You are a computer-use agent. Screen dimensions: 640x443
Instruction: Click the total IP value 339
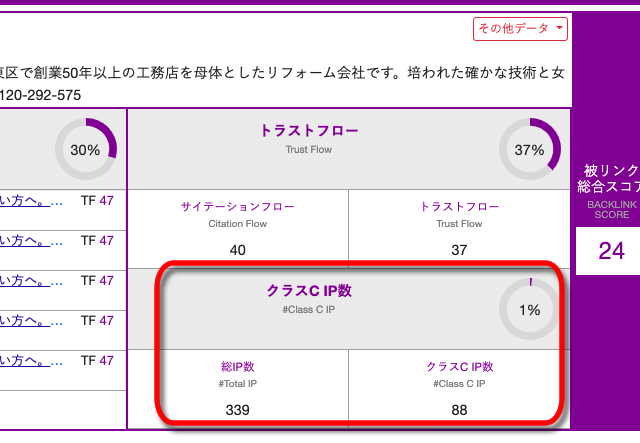point(238,409)
